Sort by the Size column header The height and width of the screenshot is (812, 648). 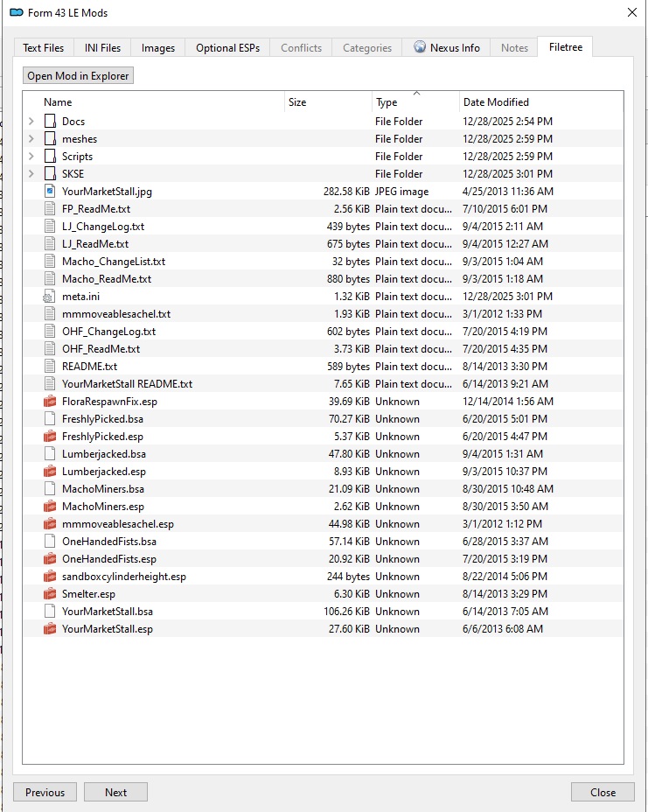point(328,102)
